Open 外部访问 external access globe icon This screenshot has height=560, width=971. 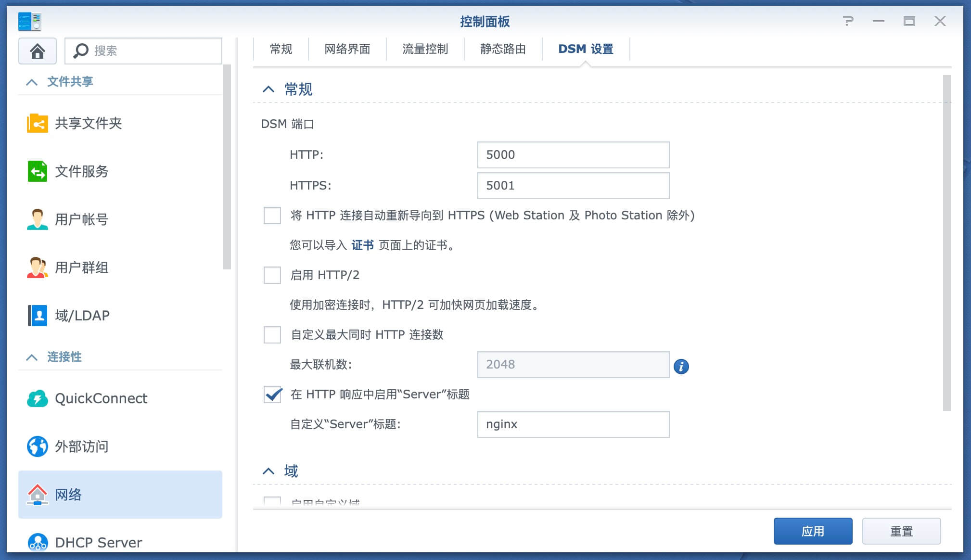tap(38, 446)
